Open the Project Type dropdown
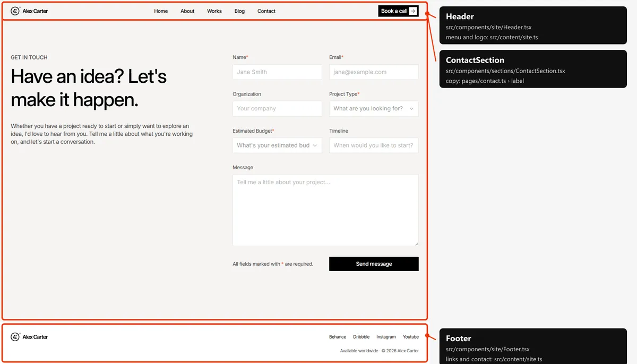The image size is (637, 364). 374,109
